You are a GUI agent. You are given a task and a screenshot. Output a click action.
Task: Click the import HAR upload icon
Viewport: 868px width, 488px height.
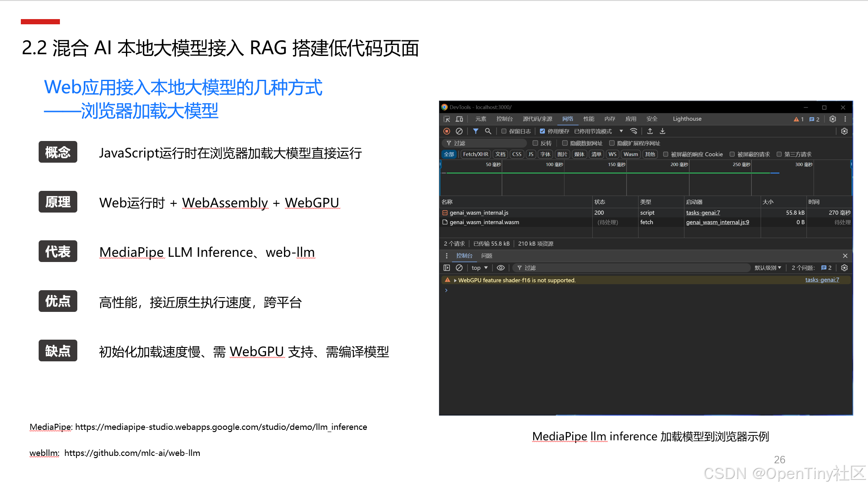click(650, 131)
